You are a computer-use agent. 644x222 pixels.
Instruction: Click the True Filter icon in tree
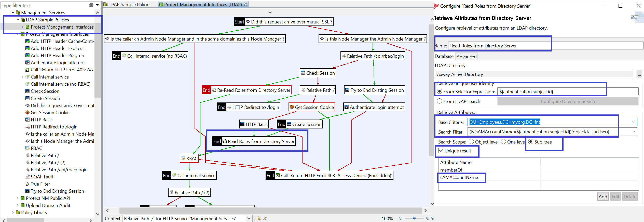28,184
